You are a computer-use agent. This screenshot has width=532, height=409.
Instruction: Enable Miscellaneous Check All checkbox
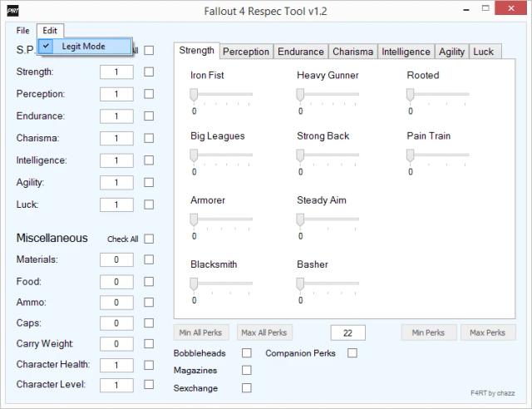tap(149, 239)
